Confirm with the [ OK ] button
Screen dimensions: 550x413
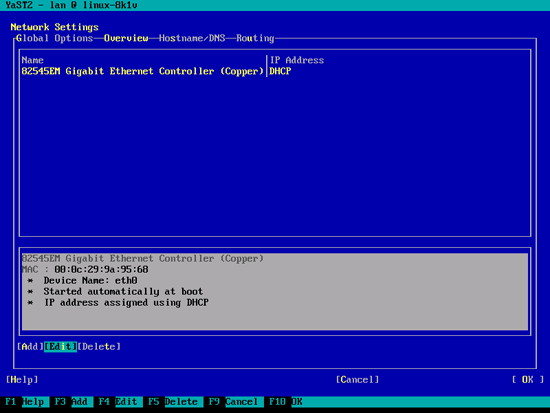point(528,380)
